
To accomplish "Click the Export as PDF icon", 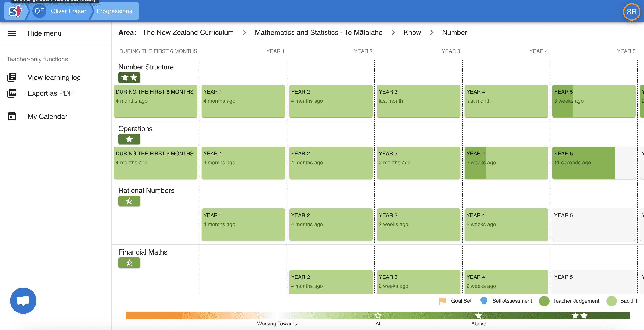I will click(x=12, y=93).
